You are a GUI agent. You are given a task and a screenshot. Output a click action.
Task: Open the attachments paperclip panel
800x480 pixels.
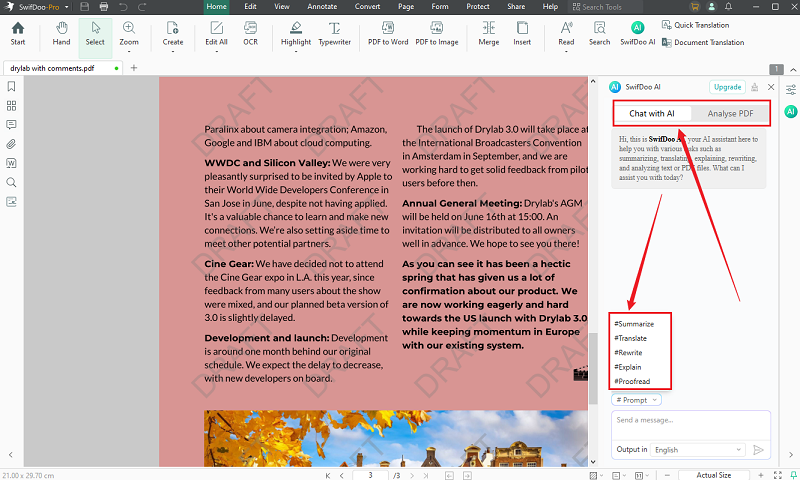pos(11,144)
